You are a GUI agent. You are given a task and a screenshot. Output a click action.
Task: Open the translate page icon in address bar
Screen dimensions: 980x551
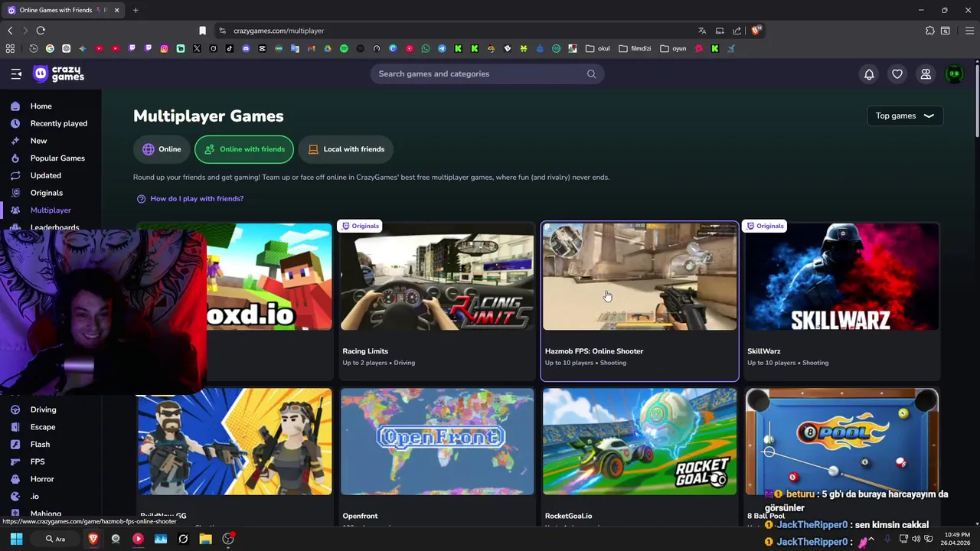[702, 31]
